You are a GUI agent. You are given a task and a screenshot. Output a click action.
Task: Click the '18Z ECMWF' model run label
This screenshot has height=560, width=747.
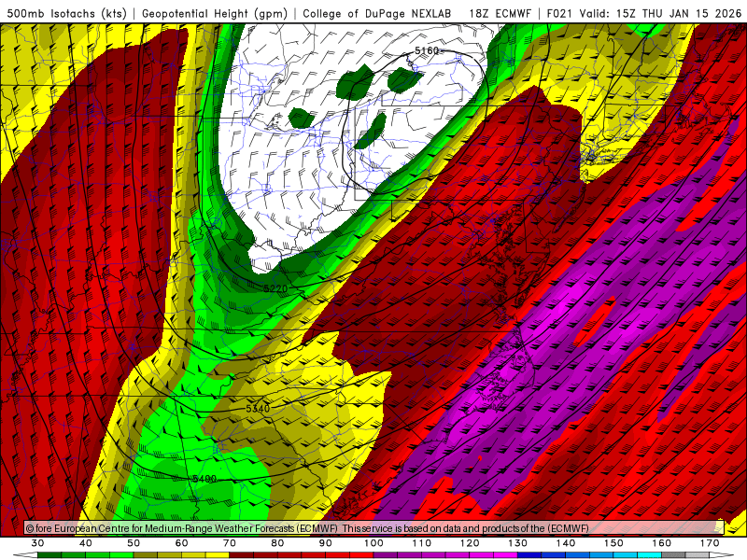(500, 13)
